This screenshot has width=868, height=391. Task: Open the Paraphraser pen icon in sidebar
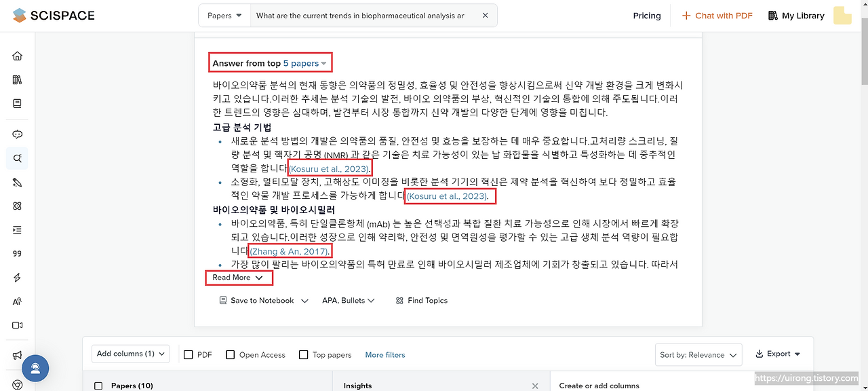(17, 182)
